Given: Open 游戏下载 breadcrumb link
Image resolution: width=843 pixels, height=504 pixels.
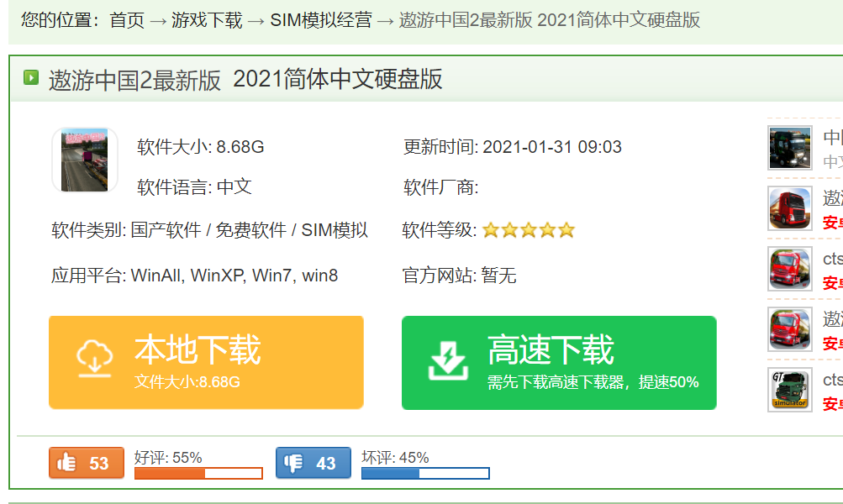Looking at the screenshot, I should click(207, 20).
